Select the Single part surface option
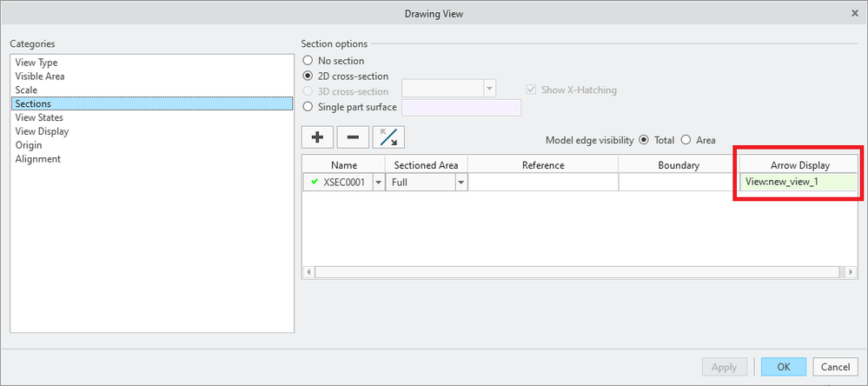The height and width of the screenshot is (386, 868). (307, 107)
